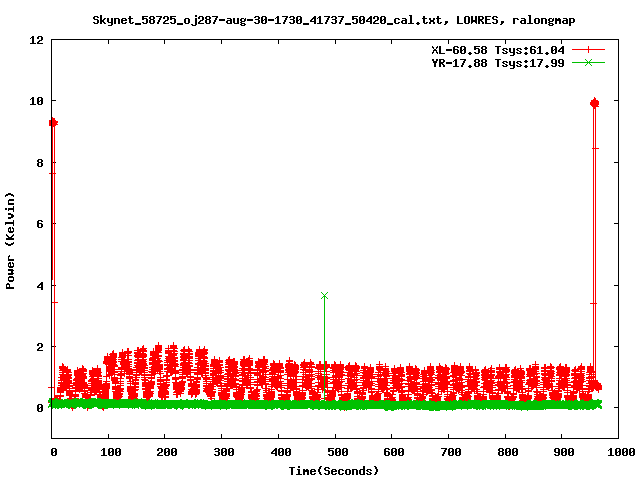The height and width of the screenshot is (480, 640).
Task: Click the x-axis tick label 200
Action: click(167, 452)
